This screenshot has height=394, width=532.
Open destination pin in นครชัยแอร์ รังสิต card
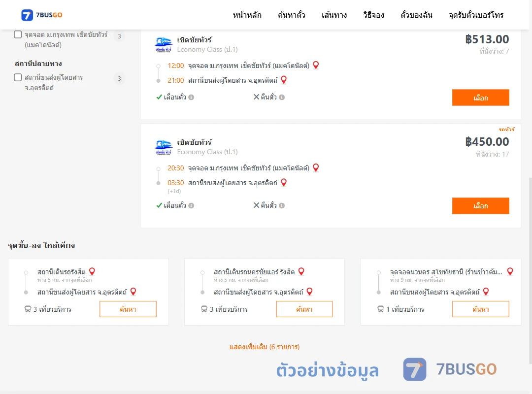[x=310, y=292]
